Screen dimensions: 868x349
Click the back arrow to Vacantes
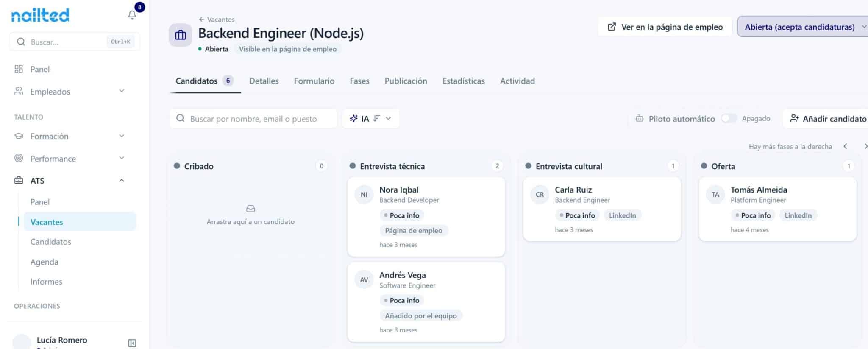click(201, 20)
